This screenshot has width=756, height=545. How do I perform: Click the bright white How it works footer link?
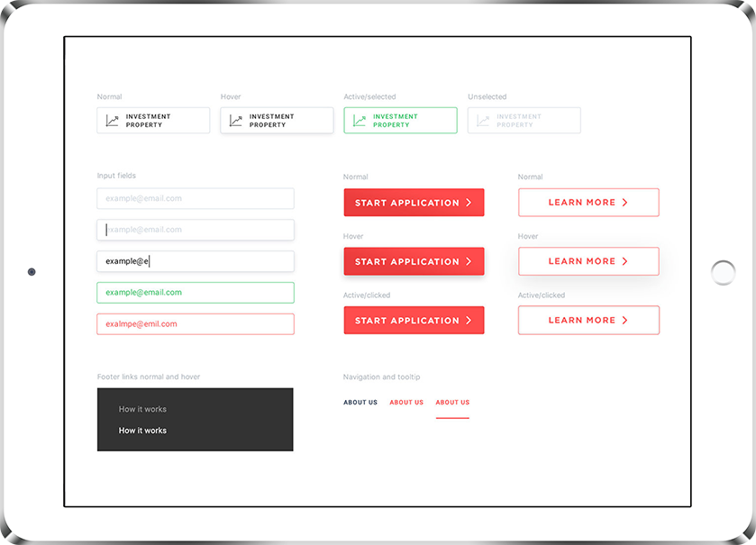point(142,431)
